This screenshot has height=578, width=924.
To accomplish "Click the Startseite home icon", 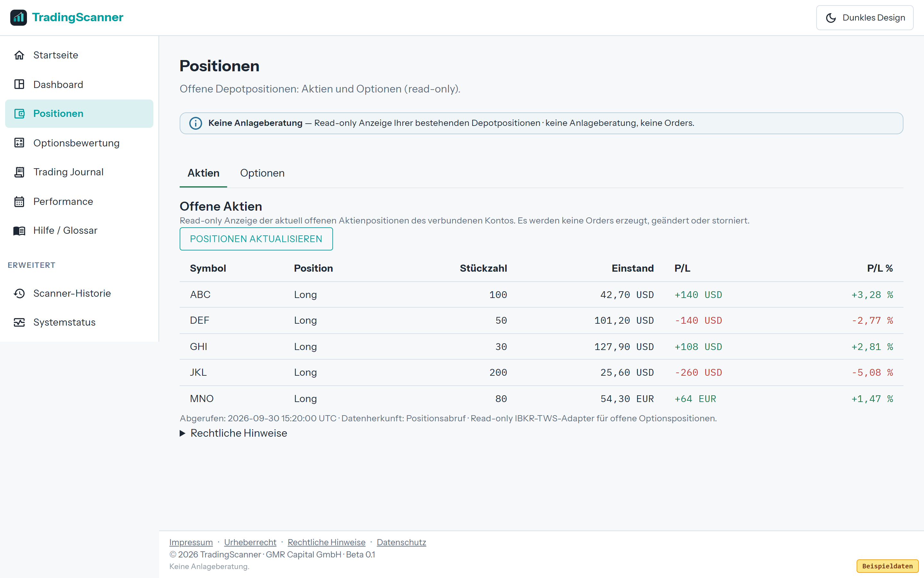I will 19,55.
